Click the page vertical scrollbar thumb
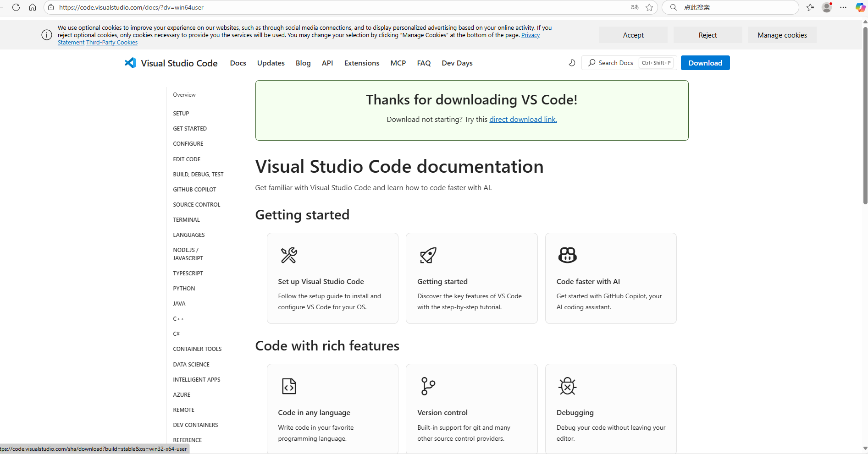Viewport: 868px width, 454px height. click(x=865, y=115)
